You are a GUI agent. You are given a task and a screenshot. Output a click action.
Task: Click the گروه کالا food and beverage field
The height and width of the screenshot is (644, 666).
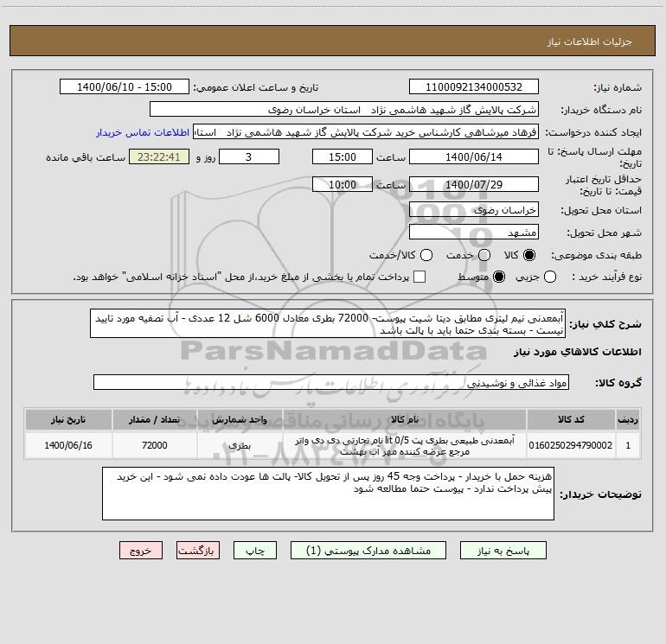click(331, 382)
